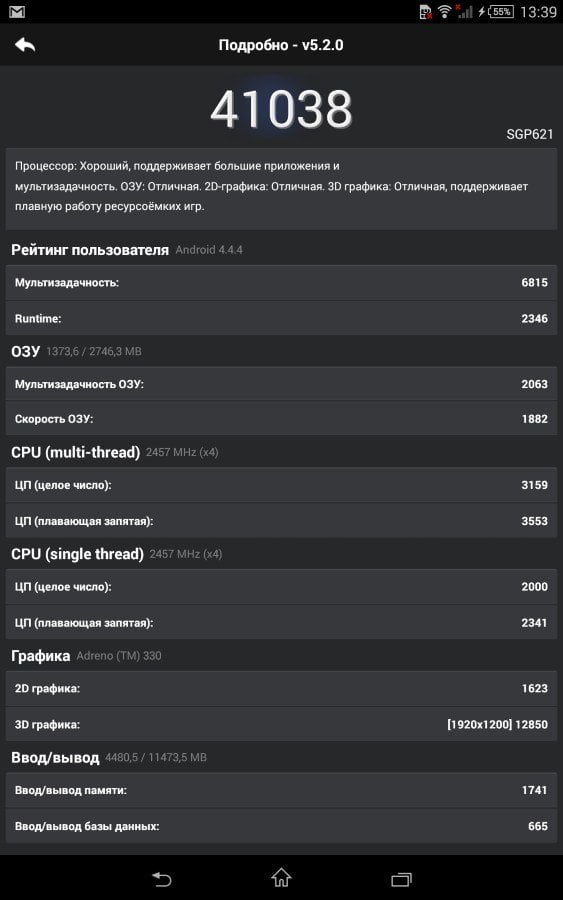This screenshot has height=900, width=563.
Task: Select the 2D графика result row
Action: point(281,688)
